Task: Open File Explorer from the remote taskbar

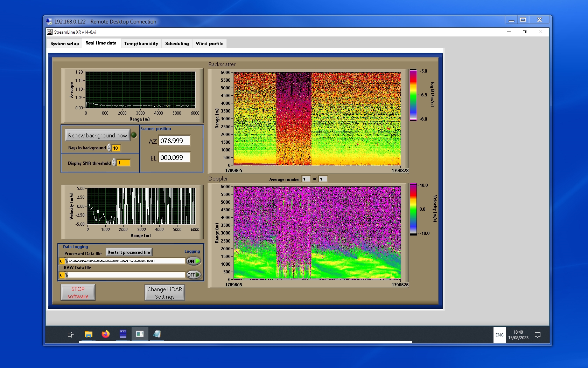Action: pyautogui.click(x=89, y=334)
